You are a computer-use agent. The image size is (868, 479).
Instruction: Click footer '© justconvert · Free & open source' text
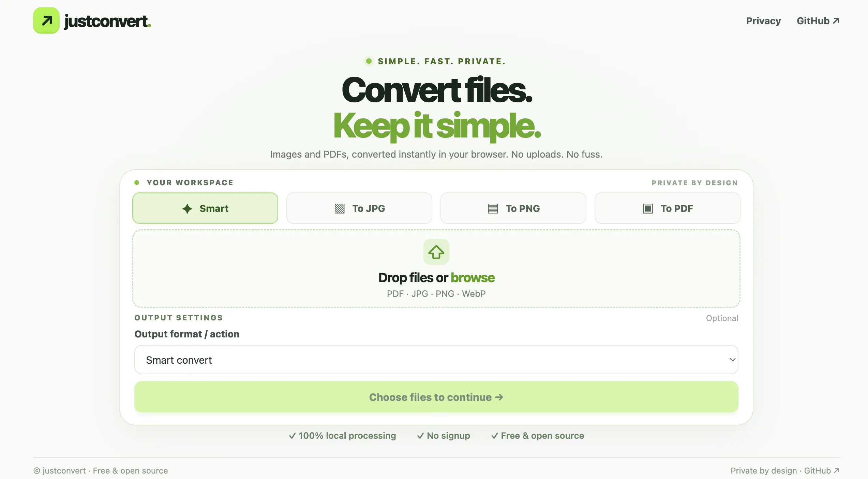[x=101, y=471]
